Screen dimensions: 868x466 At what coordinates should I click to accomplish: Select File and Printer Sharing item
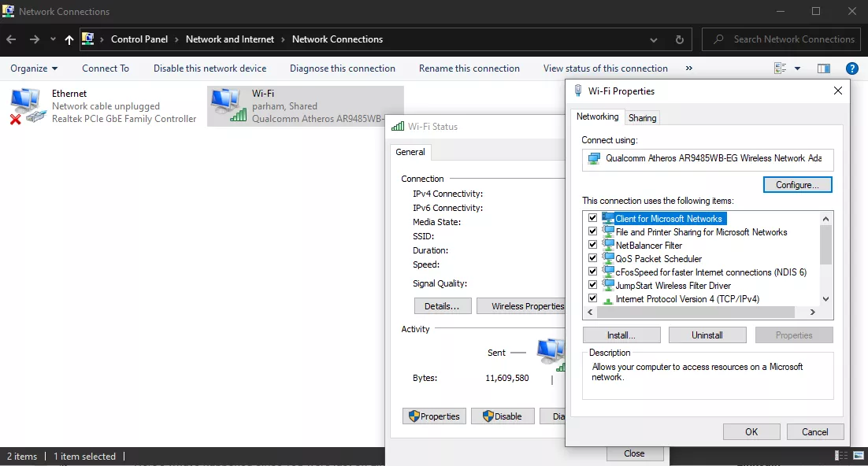701,232
